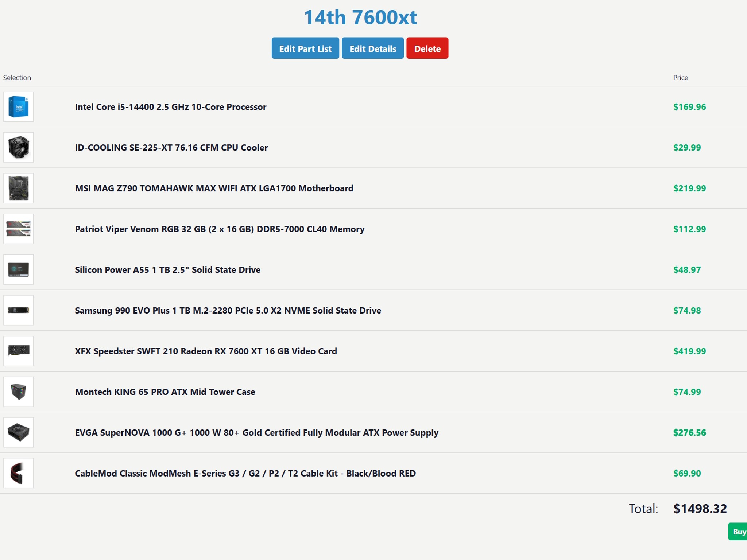Open the CableMod Classic ModMesh cable kit link
747x560 pixels.
click(x=245, y=473)
